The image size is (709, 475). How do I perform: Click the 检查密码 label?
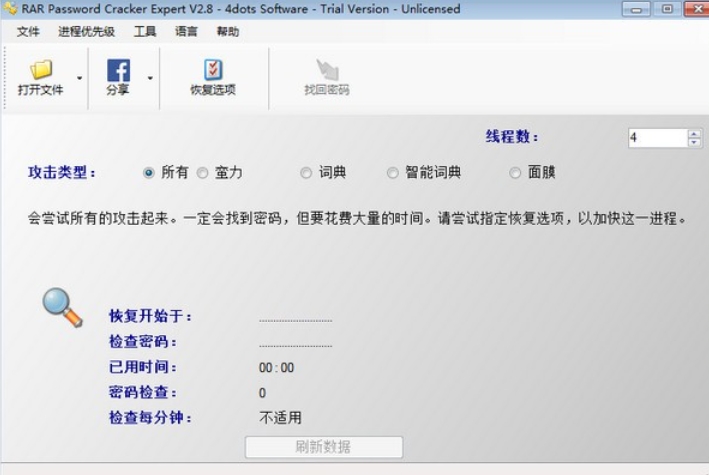(142, 342)
